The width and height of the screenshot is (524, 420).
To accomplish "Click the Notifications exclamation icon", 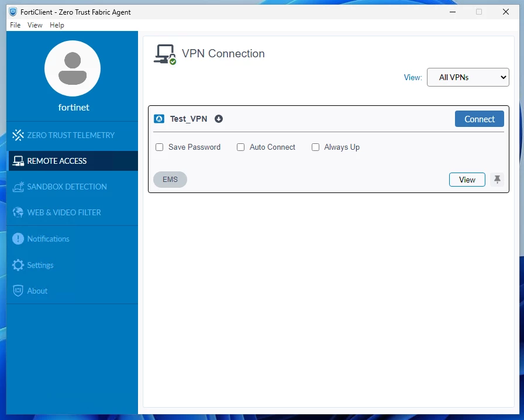I will [x=18, y=239].
